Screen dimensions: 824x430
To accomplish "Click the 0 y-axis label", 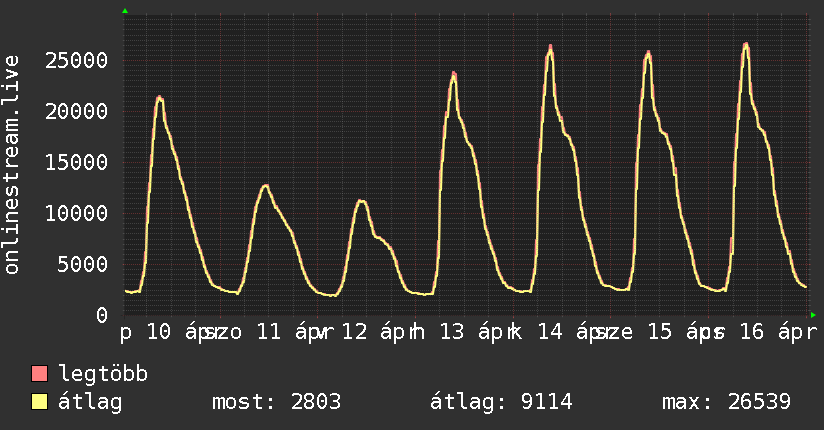I will coord(101,315).
